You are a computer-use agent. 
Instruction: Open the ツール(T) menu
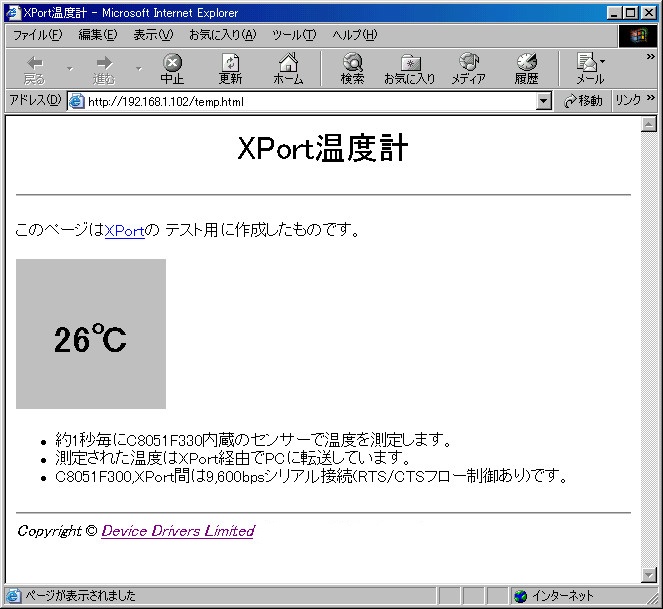[294, 35]
